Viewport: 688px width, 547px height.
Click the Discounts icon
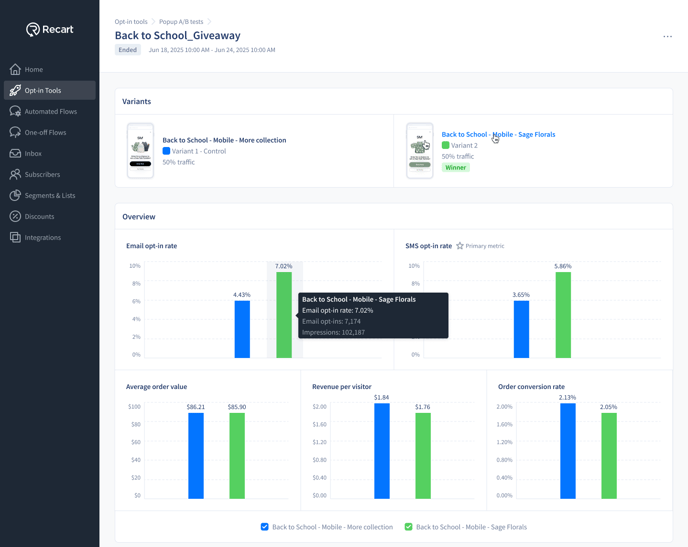pos(15,216)
